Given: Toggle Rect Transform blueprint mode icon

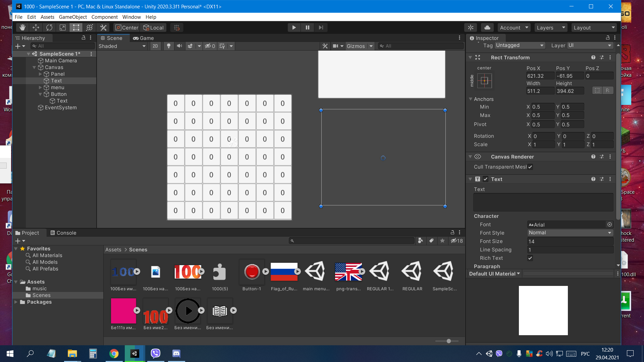Looking at the screenshot, I should click(x=597, y=90).
